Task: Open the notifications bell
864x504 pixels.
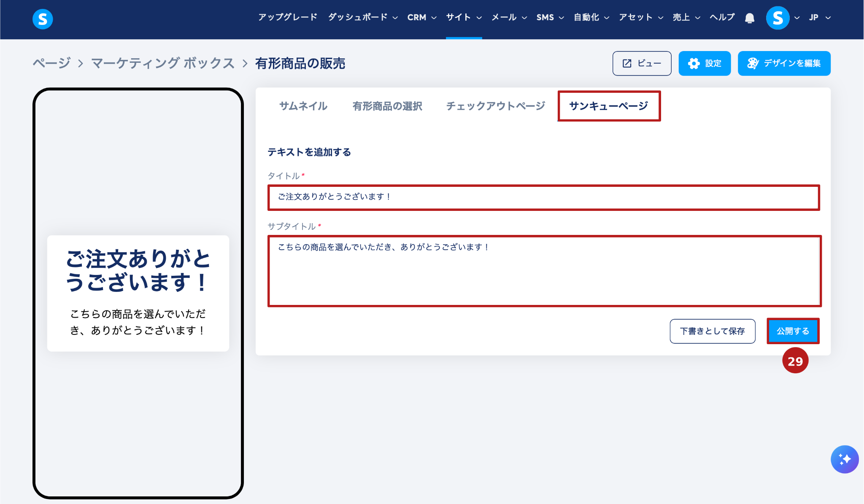Action: (x=749, y=18)
